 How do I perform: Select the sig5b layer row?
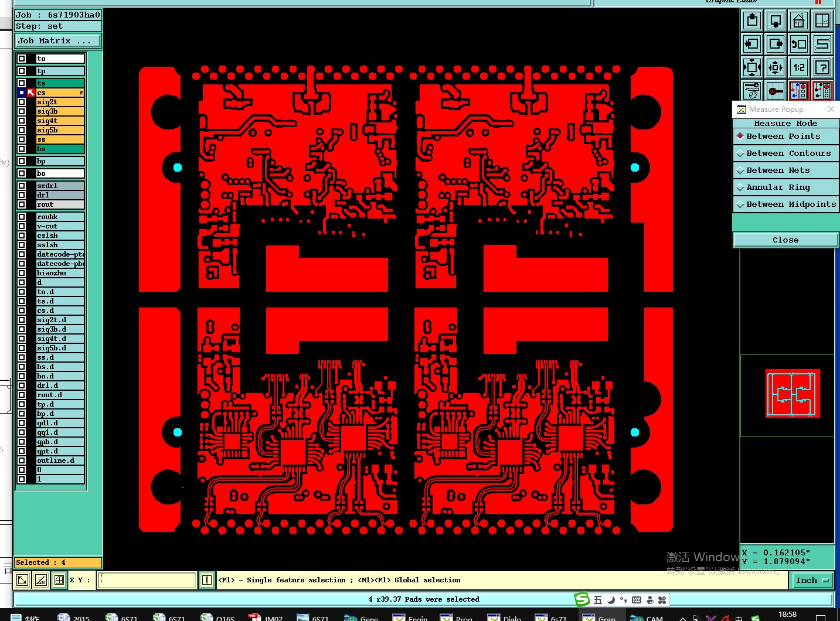click(60, 130)
